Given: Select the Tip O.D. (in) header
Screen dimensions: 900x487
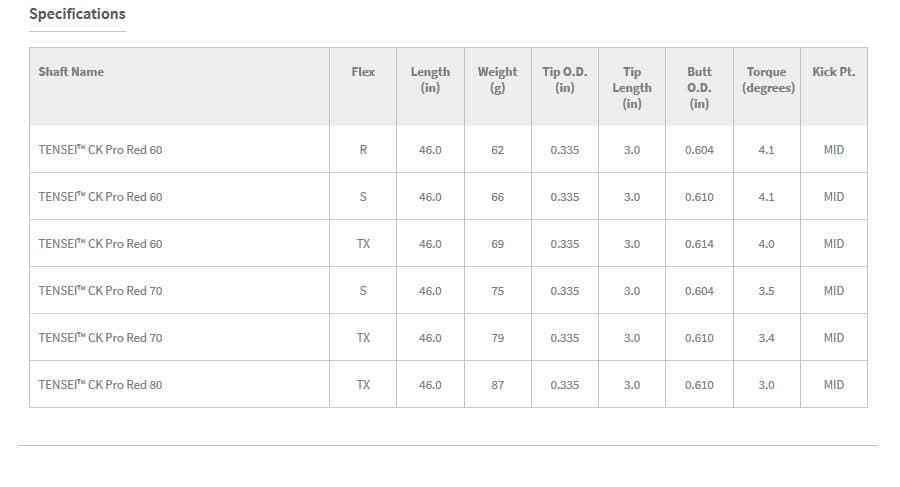Looking at the screenshot, I should point(565,80).
